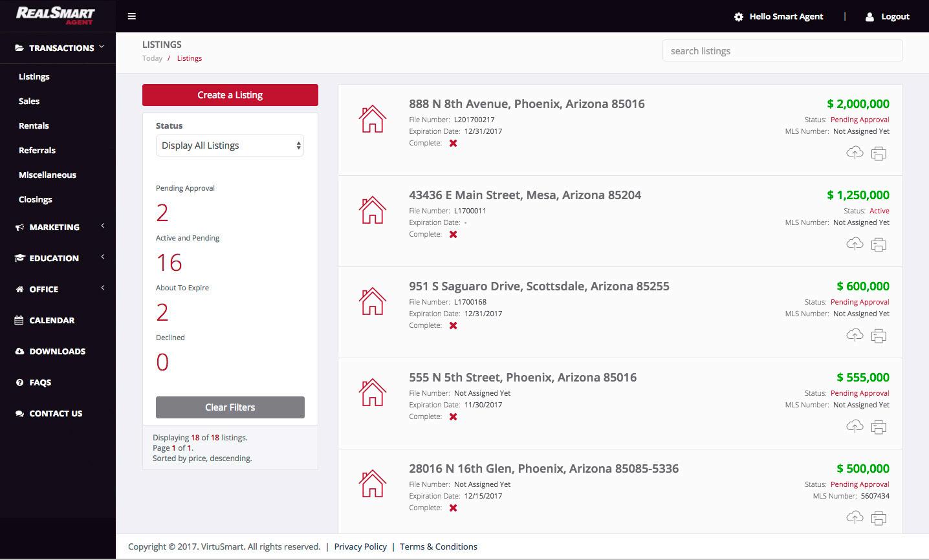Screen dimensions: 929x560
Task: Upload documents for 888 N 8th Avenue listing
Action: 855,153
